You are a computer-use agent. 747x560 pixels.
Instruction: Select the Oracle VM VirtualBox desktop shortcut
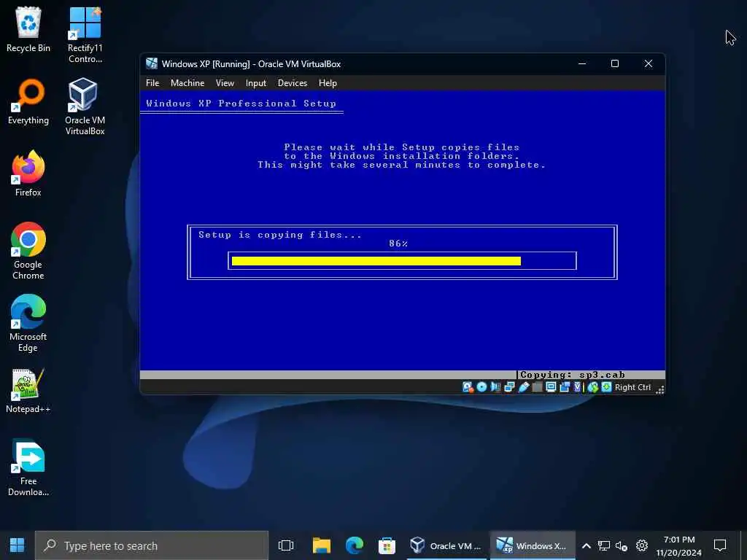pos(85,106)
